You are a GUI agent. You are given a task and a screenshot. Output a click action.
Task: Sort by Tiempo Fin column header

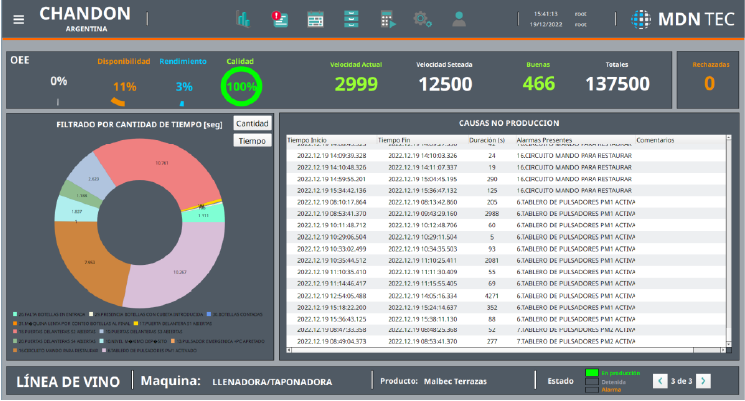coord(422,140)
